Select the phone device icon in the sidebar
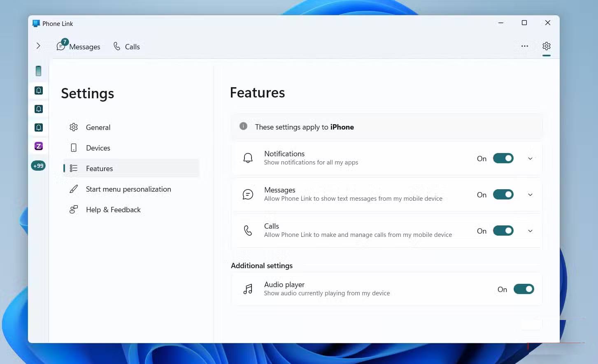The image size is (598, 364). [x=38, y=71]
